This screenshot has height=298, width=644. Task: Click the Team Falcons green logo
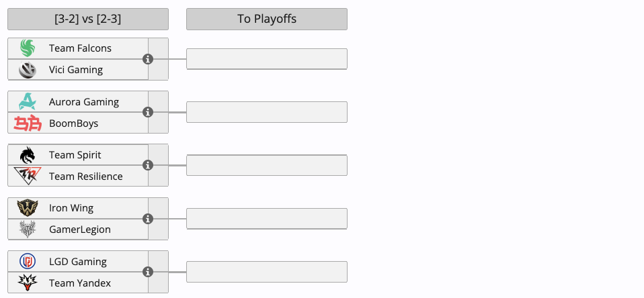[28, 48]
